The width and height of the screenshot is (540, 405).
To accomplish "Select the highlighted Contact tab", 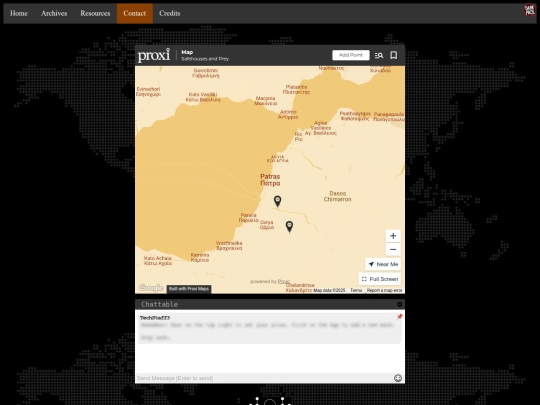I will [x=135, y=13].
